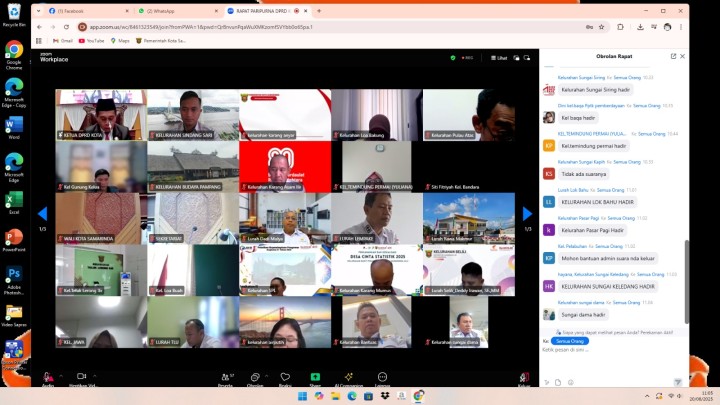Open the YouTube bookmark
720x405 pixels.
tap(91, 41)
